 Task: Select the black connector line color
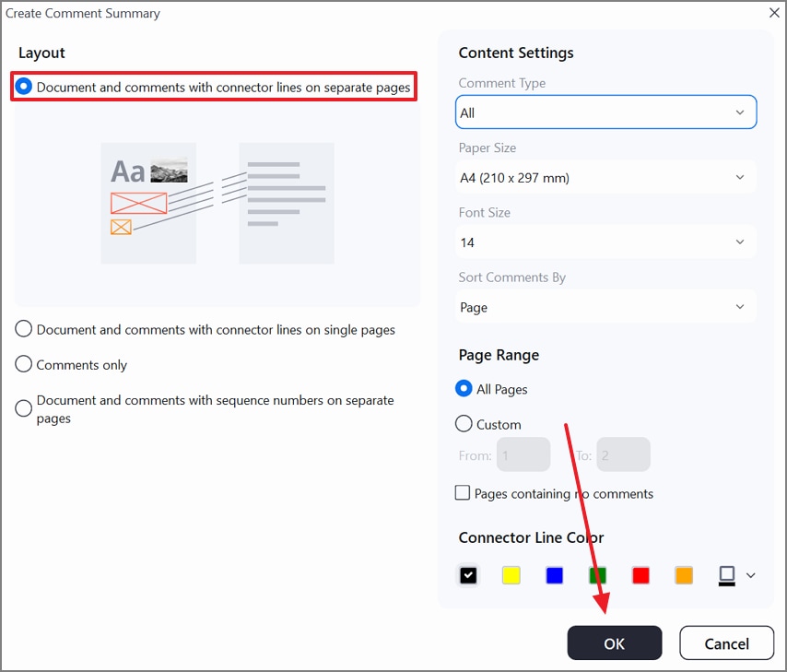click(x=467, y=574)
